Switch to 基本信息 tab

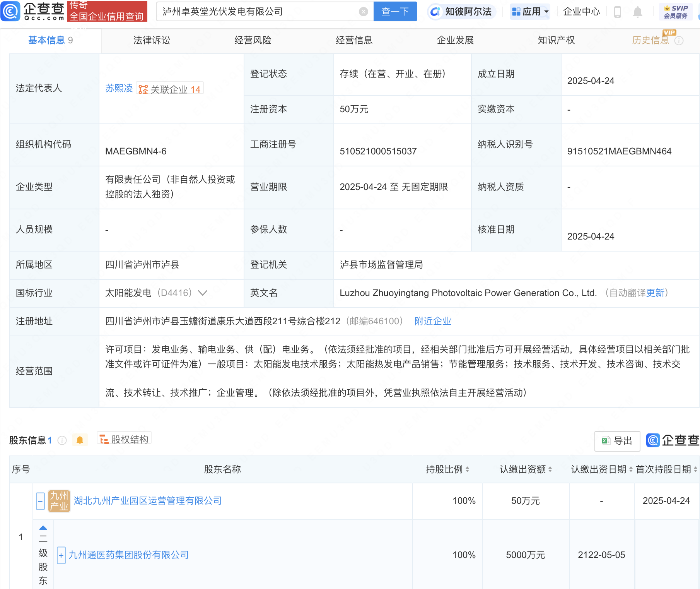pyautogui.click(x=50, y=40)
